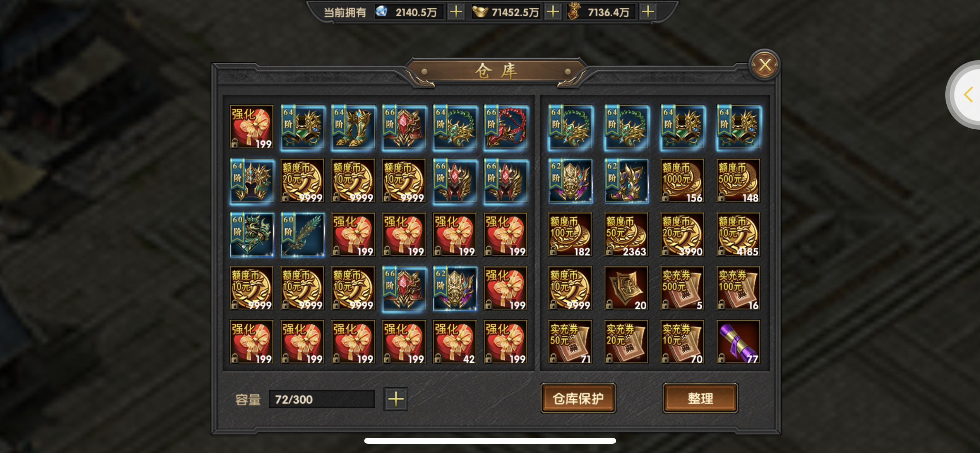Select the 1000元 额度币 stack of 156
The width and height of the screenshot is (980, 453).
[682, 180]
